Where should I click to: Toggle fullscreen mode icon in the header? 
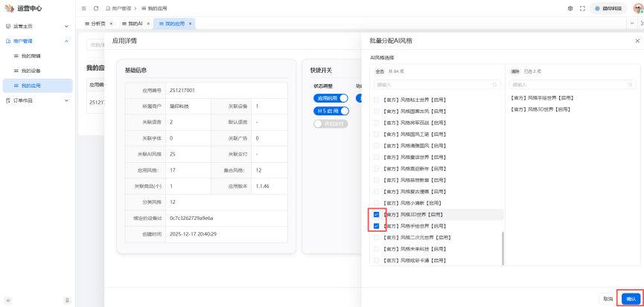[582, 8]
